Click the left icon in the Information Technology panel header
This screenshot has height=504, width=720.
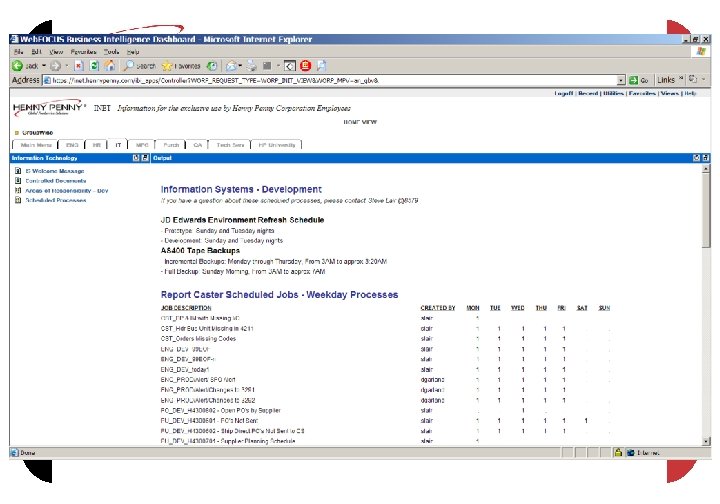click(x=136, y=158)
